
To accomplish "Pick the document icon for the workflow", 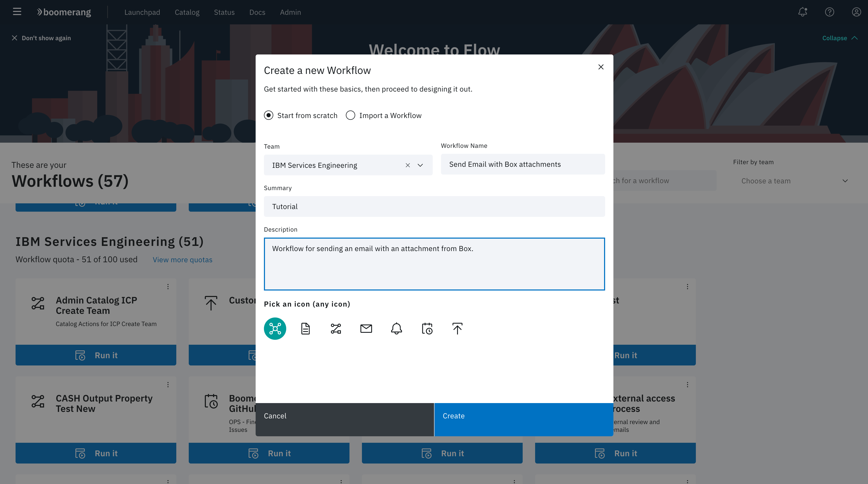I will coord(305,329).
